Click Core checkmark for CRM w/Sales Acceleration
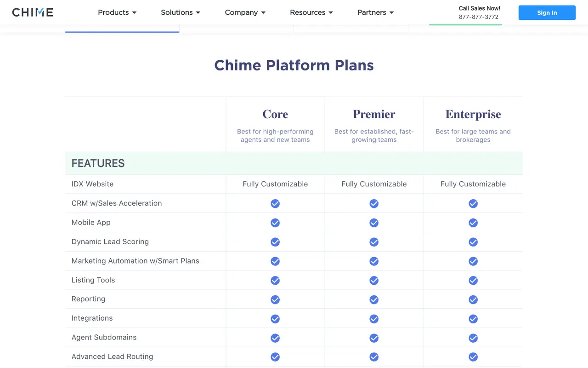This screenshot has width=588, height=368. click(275, 203)
